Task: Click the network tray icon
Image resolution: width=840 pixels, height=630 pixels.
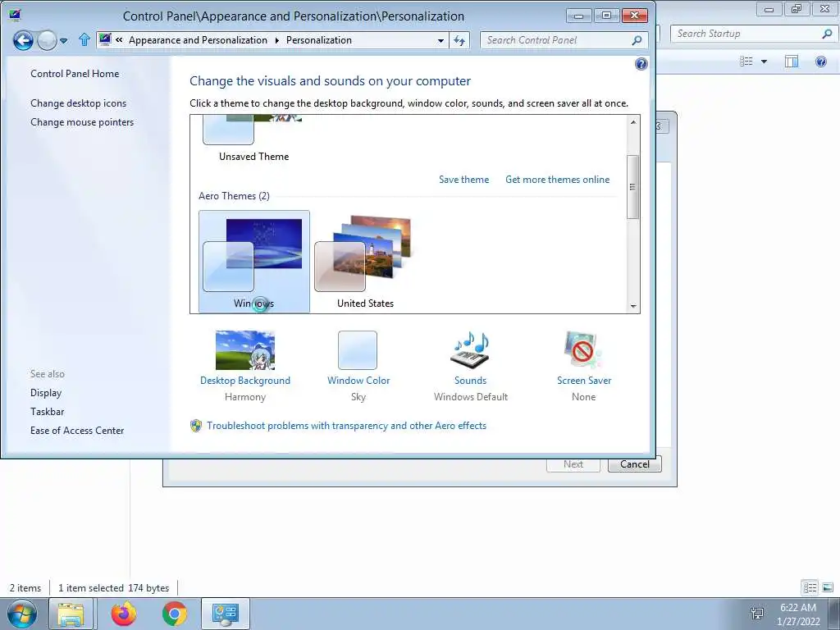Action: (757, 614)
